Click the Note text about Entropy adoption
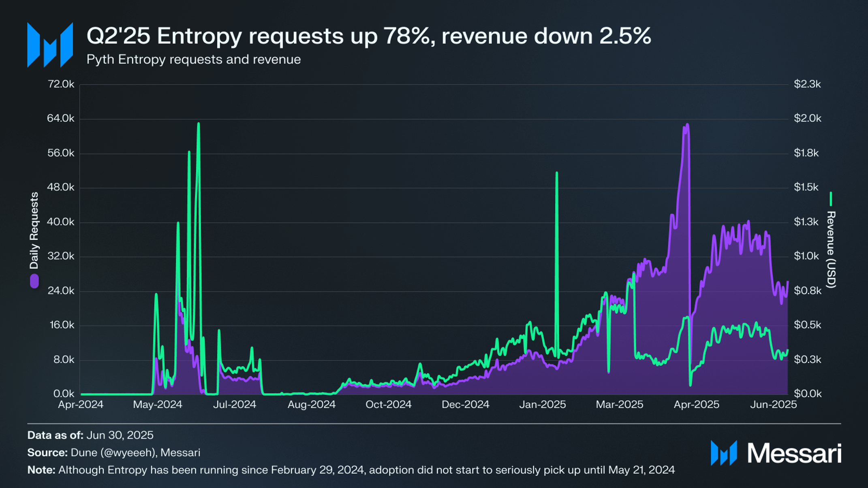The image size is (868, 488). (x=351, y=470)
